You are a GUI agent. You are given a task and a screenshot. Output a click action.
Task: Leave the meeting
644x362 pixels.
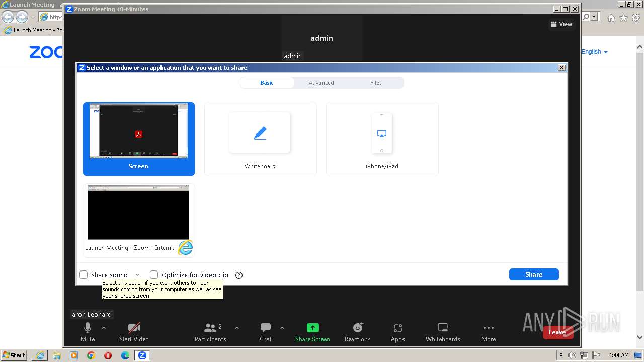[557, 332]
